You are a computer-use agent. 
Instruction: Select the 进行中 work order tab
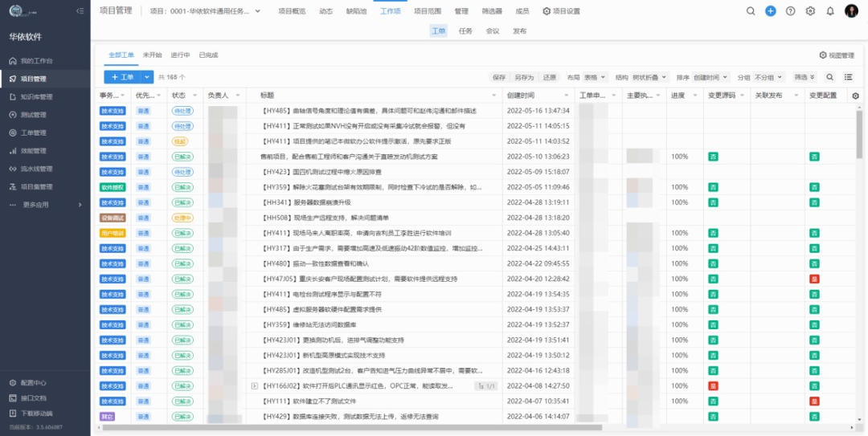point(180,55)
